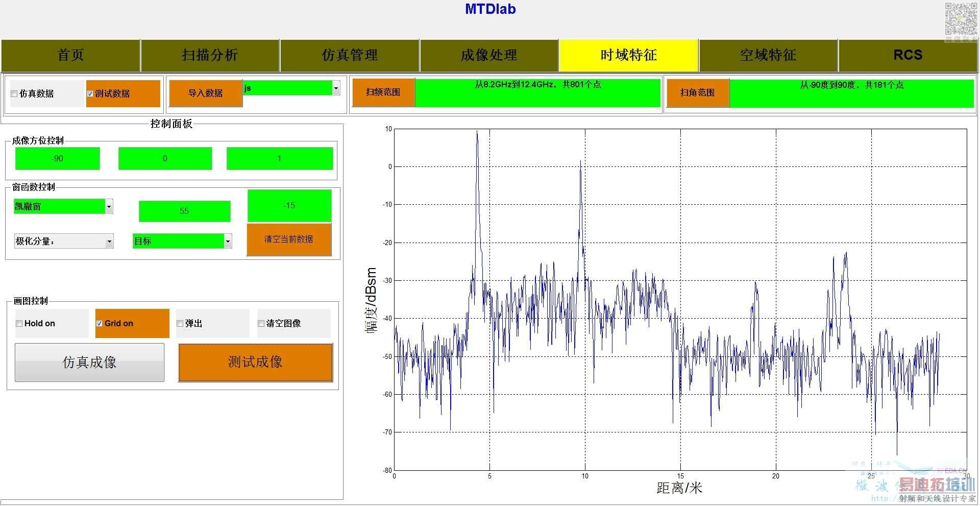Open the 扫描分析 tab

coord(210,55)
